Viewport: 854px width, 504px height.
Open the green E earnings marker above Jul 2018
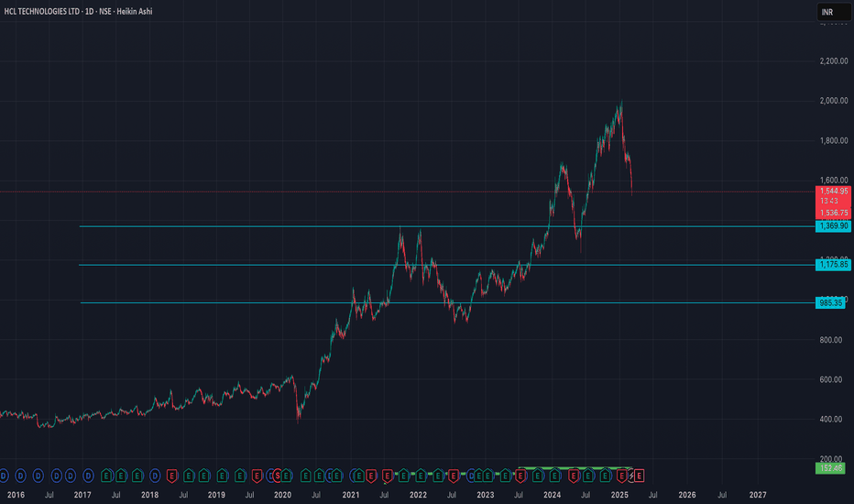point(189,476)
